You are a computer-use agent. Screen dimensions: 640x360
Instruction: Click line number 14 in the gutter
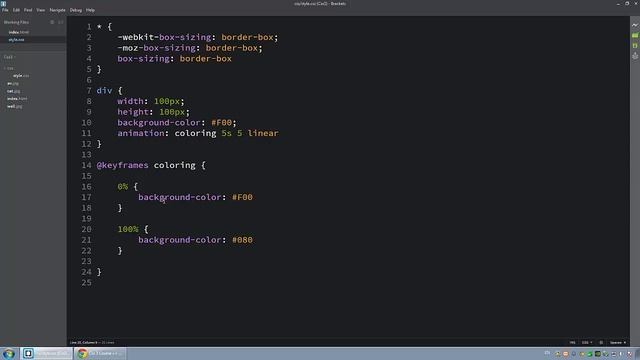87,165
